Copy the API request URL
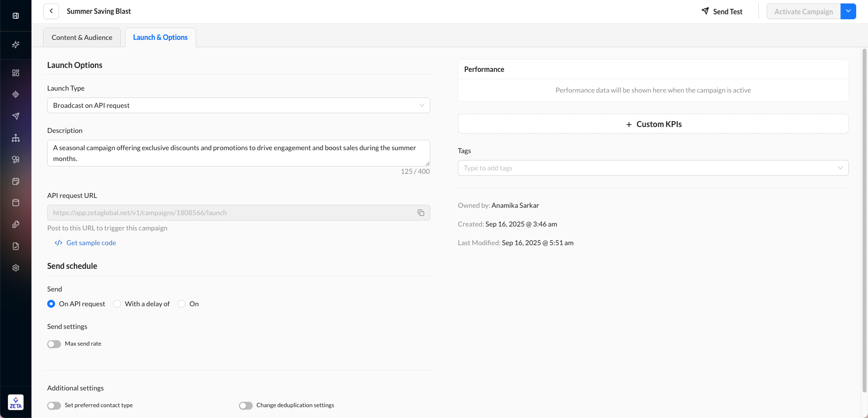This screenshot has width=868, height=418. (x=421, y=213)
